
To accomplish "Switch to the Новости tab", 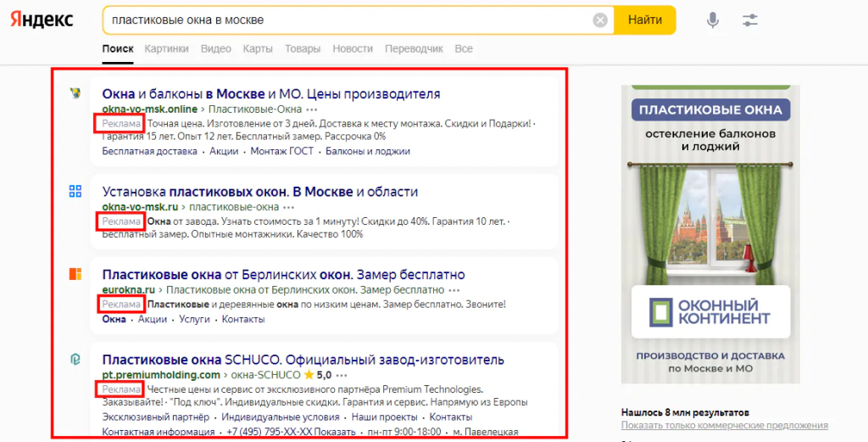I will 353,48.
